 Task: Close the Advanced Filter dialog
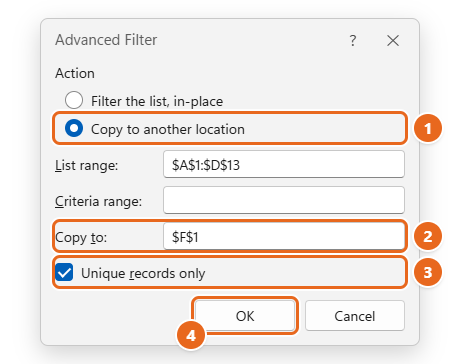[393, 41]
